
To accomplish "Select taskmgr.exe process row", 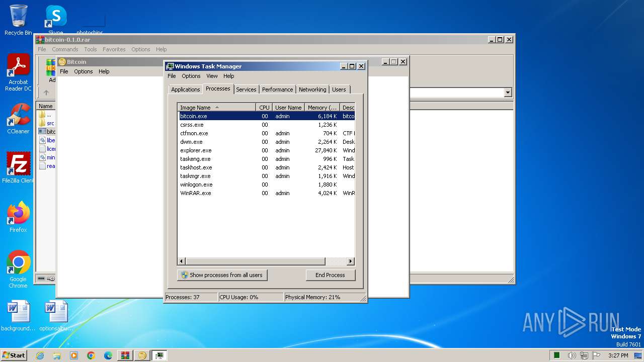I will point(267,176).
